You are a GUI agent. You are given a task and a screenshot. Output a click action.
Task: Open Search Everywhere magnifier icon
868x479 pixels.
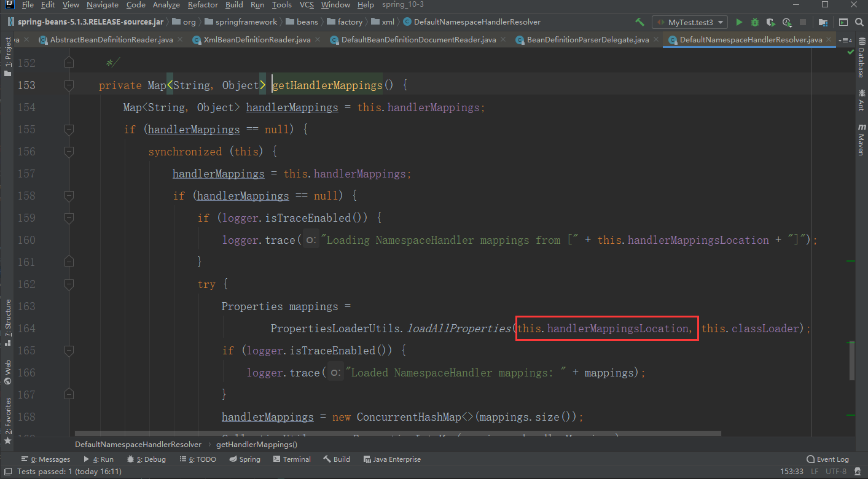pos(859,22)
